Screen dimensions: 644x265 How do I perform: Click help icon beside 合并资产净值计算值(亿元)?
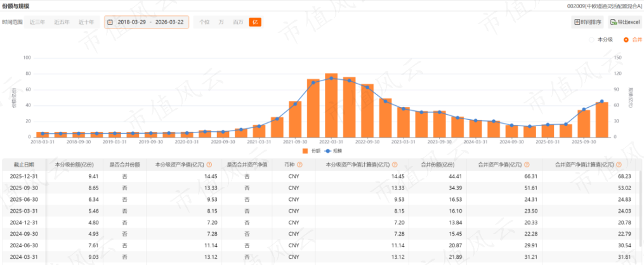618,164
